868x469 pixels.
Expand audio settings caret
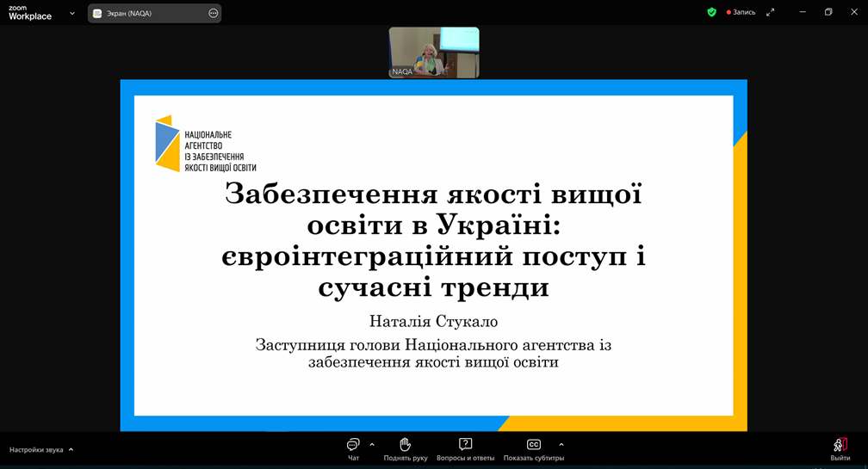(71, 450)
